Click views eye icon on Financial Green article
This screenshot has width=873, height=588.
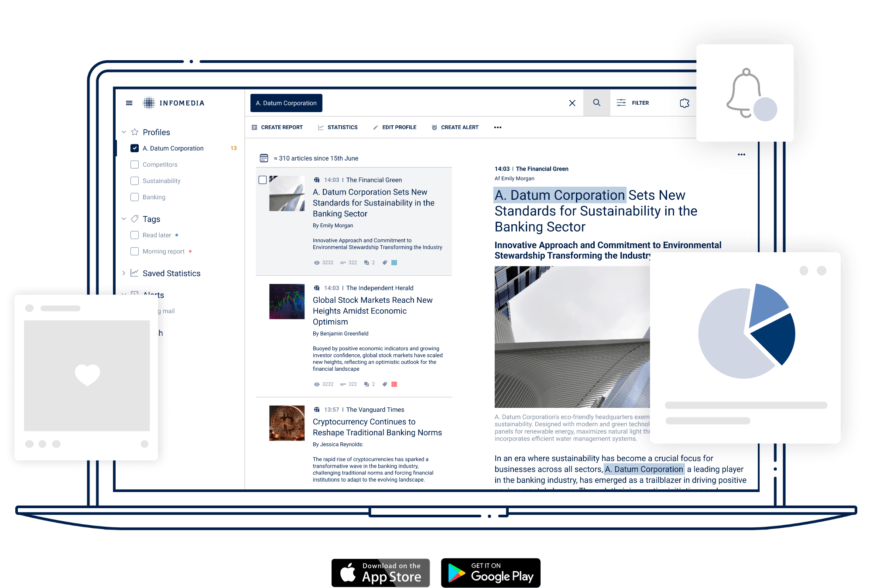pos(317,263)
